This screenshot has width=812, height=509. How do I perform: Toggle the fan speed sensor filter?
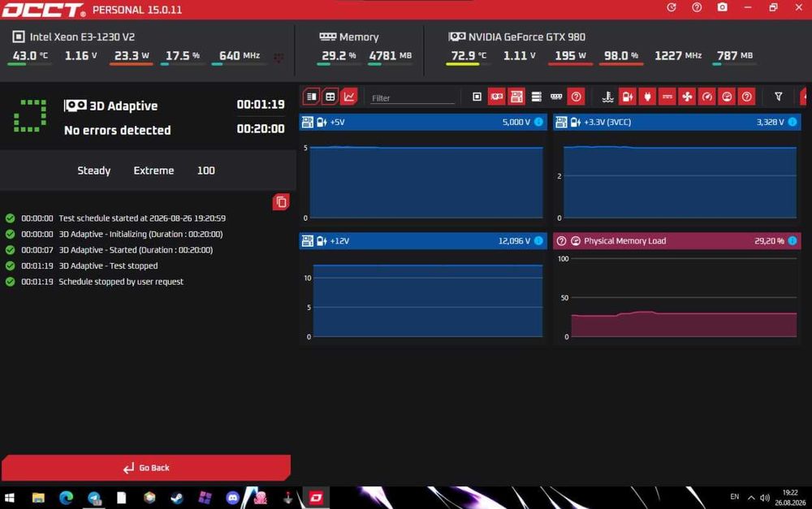pos(687,97)
